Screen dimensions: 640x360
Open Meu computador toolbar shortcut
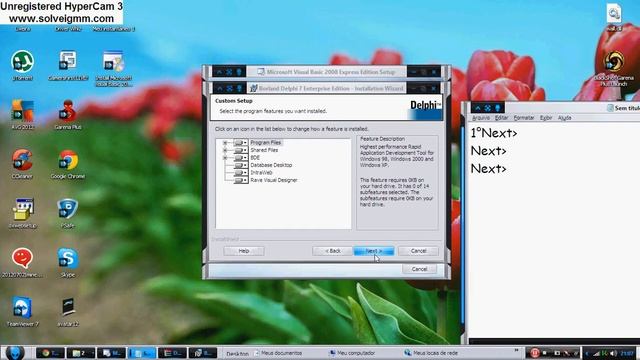click(352, 353)
